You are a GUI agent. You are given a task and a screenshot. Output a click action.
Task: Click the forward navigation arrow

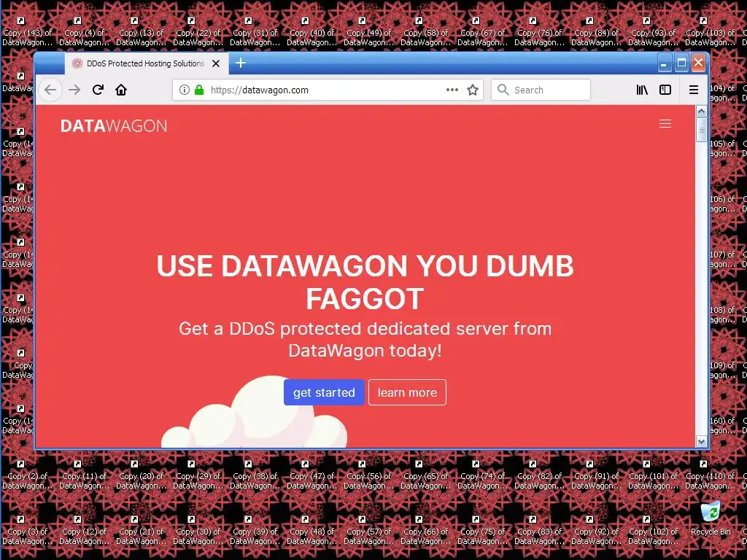(x=74, y=90)
